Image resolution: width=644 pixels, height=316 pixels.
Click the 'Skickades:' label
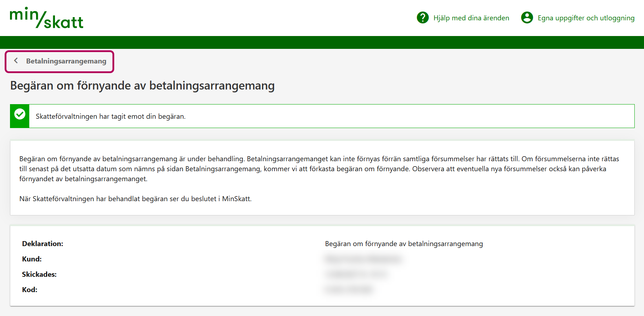pos(39,274)
